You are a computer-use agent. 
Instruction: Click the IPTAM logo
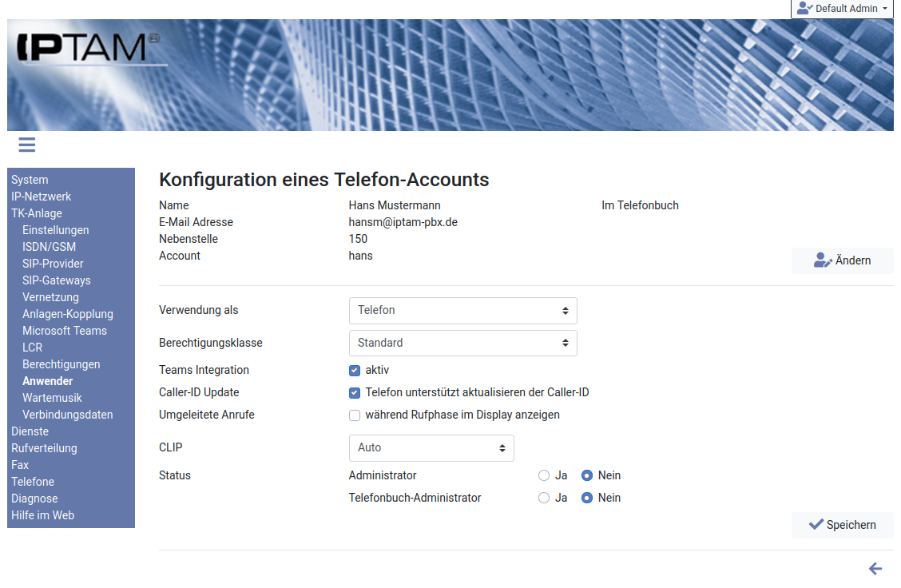click(88, 48)
